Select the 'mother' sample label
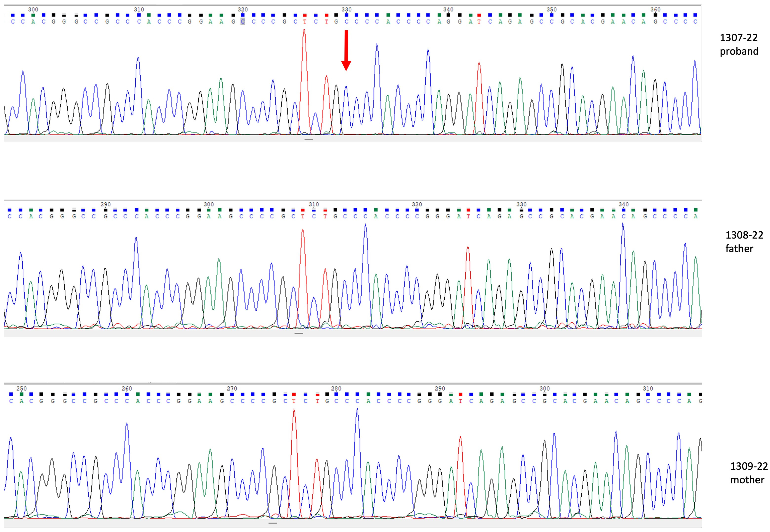770x532 pixels. [747, 480]
